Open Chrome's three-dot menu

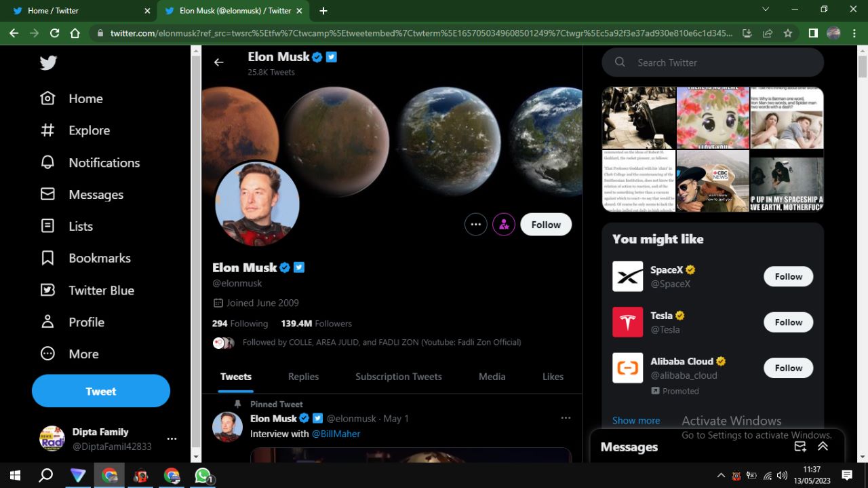855,33
